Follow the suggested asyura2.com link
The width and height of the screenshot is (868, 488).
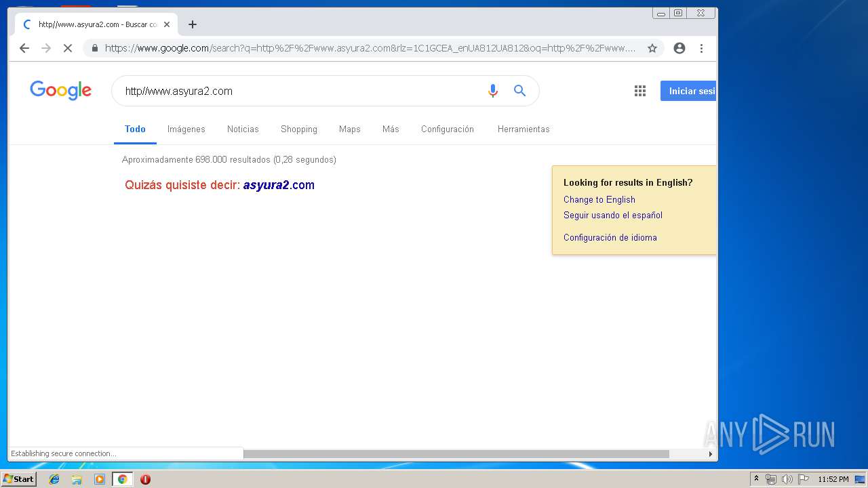click(279, 185)
